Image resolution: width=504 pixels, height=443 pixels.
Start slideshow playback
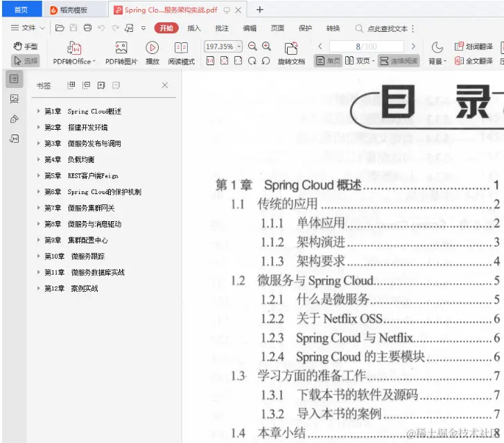(x=153, y=53)
